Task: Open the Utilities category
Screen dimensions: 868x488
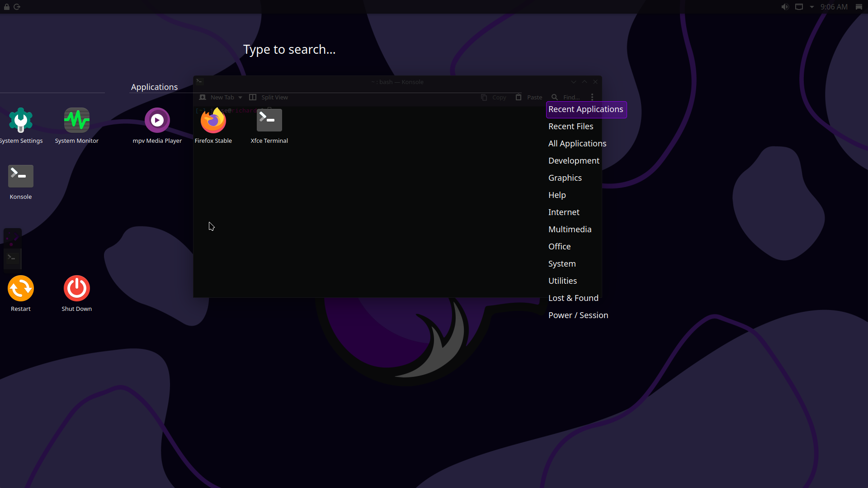Action: [562, 281]
